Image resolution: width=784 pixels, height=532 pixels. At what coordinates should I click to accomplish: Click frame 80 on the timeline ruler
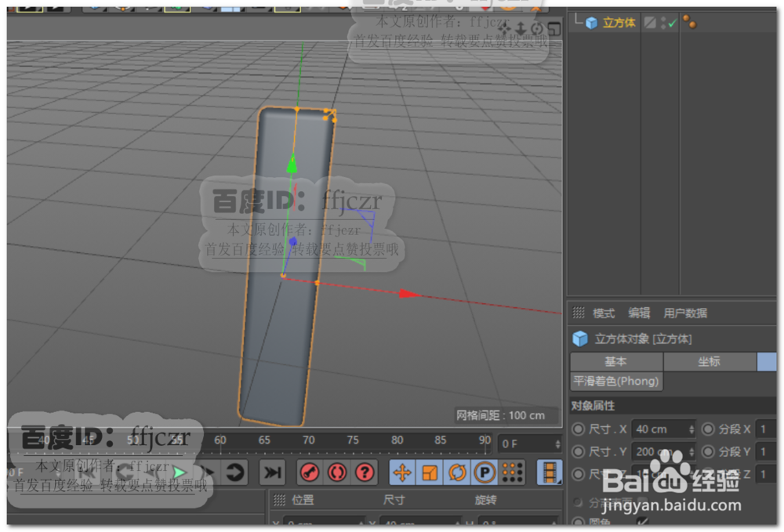[x=397, y=440]
